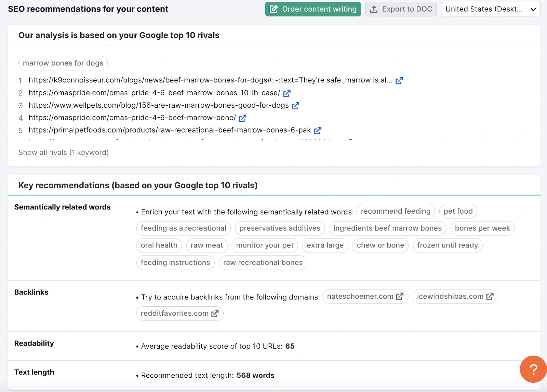Click the export arrow icon beside Export to DOC
547x392 pixels.
pos(374,9)
